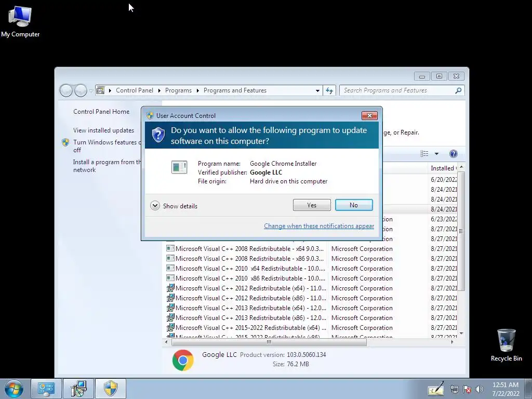Select Visual C++ 2015-2022 Redistributable (x64) row
This screenshot has width=532, height=399.
311,327
